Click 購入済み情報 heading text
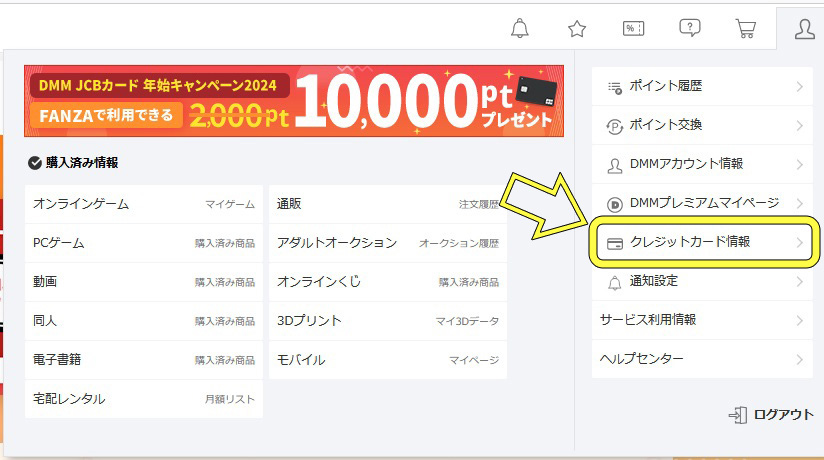 (x=82, y=163)
